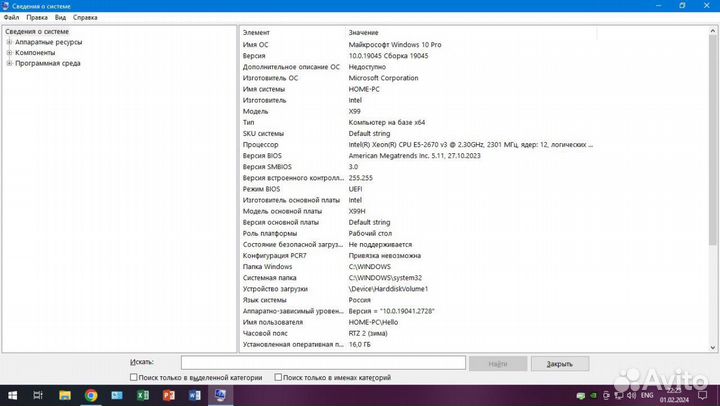Select the 16,0 ГБ installed memory value

coord(360,344)
